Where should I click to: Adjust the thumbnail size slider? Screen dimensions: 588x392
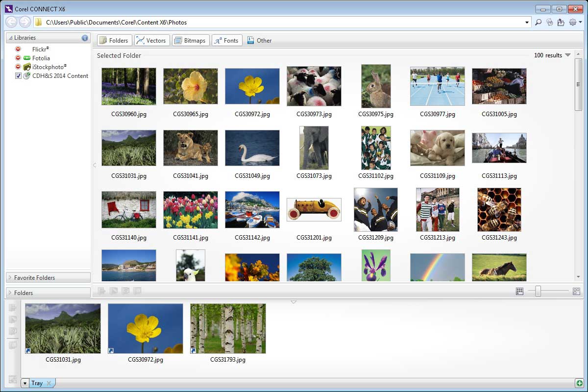tap(538, 291)
